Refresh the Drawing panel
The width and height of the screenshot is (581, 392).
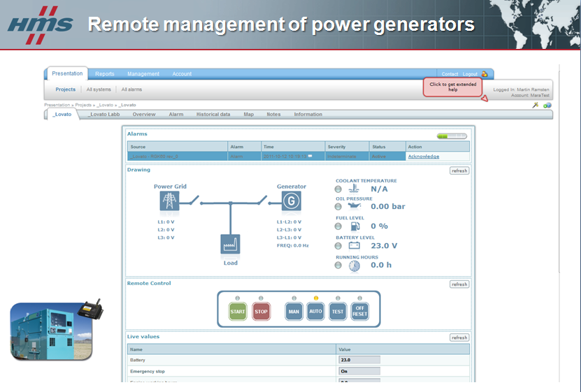[x=459, y=170]
